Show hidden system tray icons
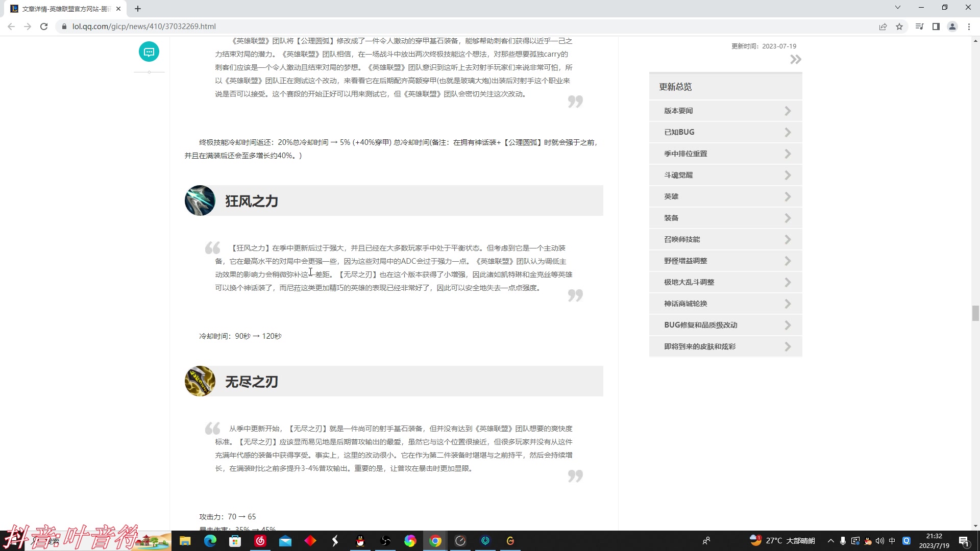The image size is (980, 551). pos(830,541)
